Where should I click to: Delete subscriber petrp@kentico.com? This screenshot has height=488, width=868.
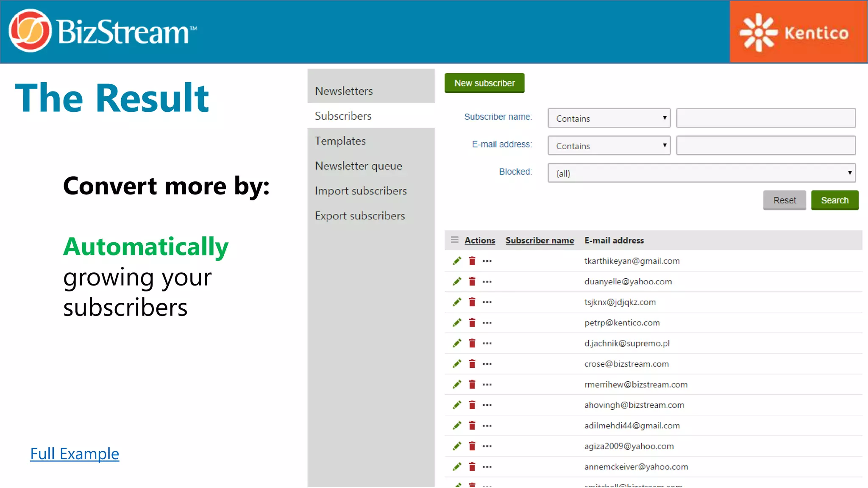tap(472, 323)
